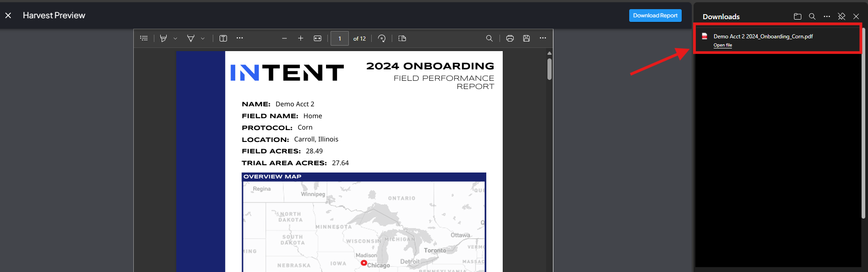Toggle fit to width view

click(318, 38)
